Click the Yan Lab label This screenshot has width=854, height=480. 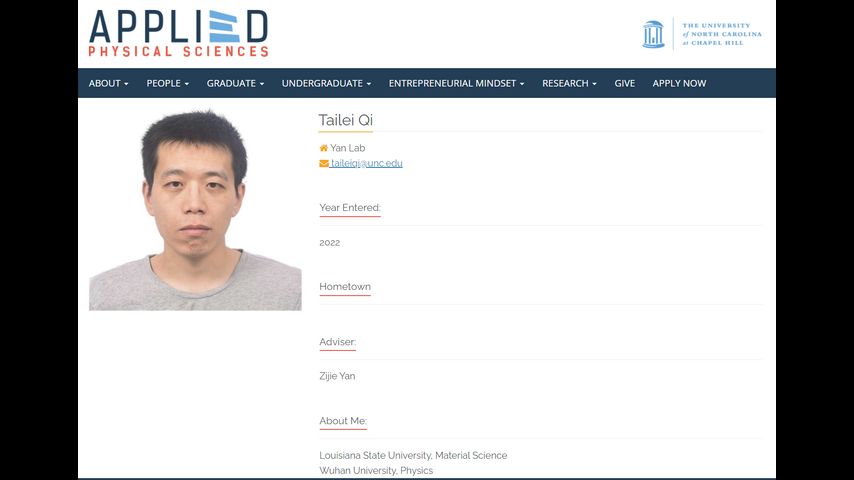pyautogui.click(x=348, y=148)
